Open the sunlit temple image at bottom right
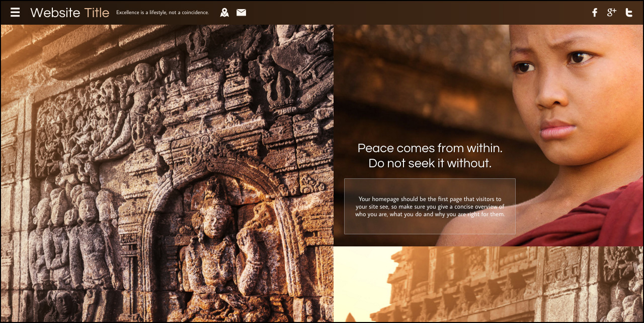644x323 pixels. click(488, 285)
